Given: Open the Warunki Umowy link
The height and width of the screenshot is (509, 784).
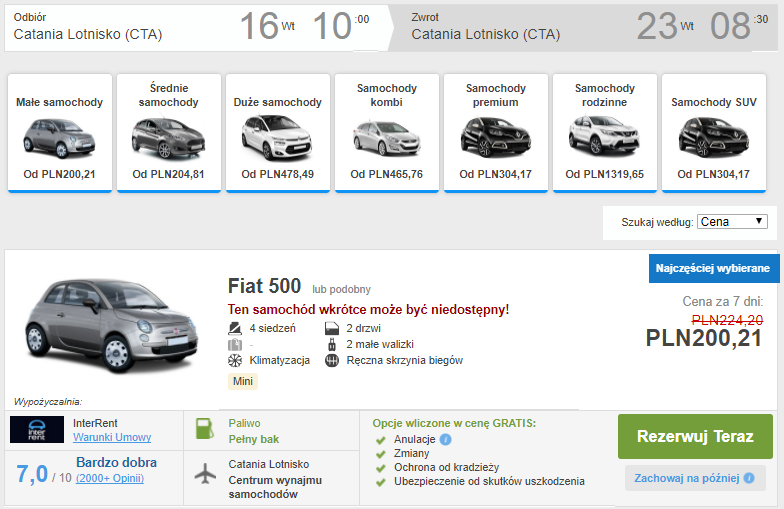Looking at the screenshot, I should (x=112, y=437).
